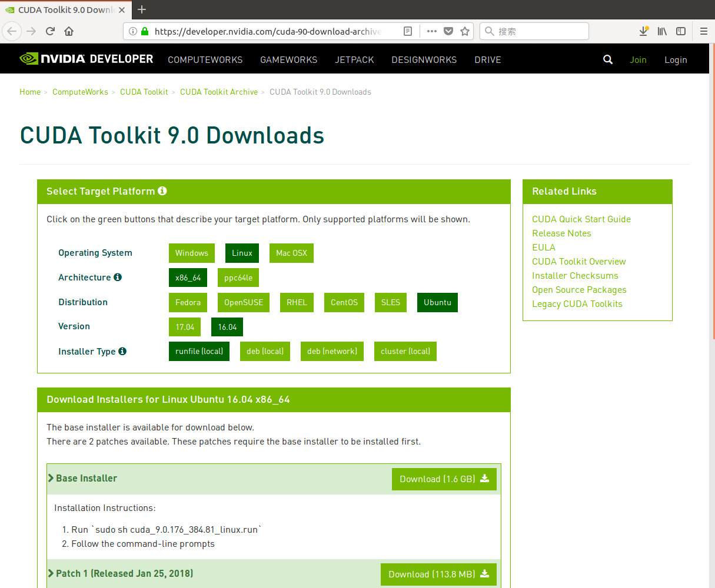
Task: Pick the OpenSUSE distribution
Action: (x=244, y=302)
